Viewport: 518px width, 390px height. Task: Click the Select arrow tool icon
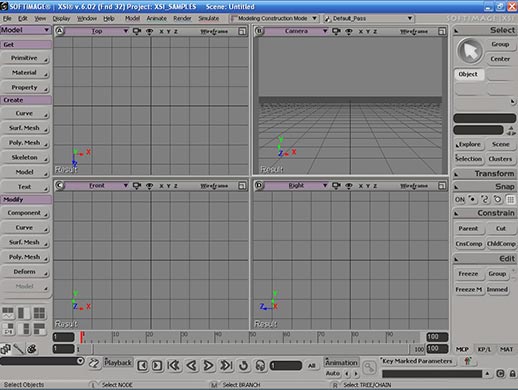470,51
